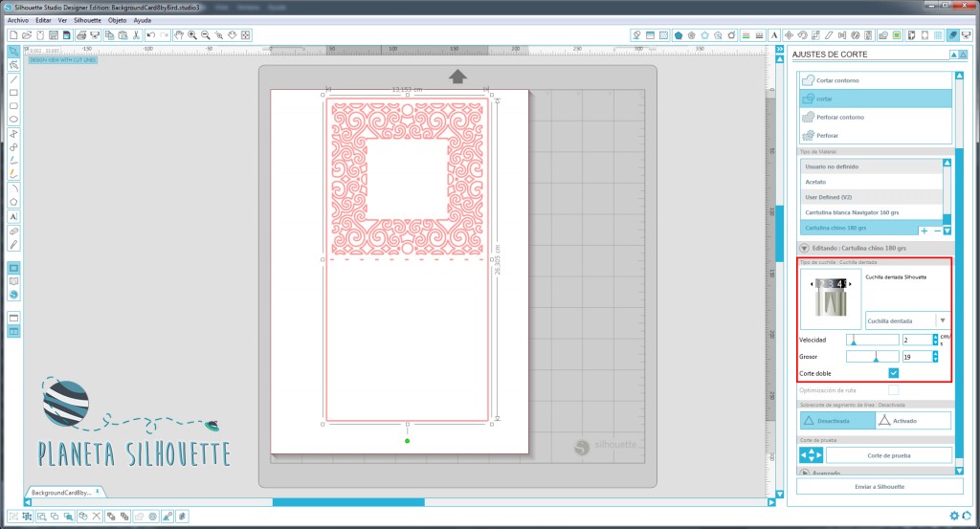Open the Objeto menu

(x=117, y=20)
